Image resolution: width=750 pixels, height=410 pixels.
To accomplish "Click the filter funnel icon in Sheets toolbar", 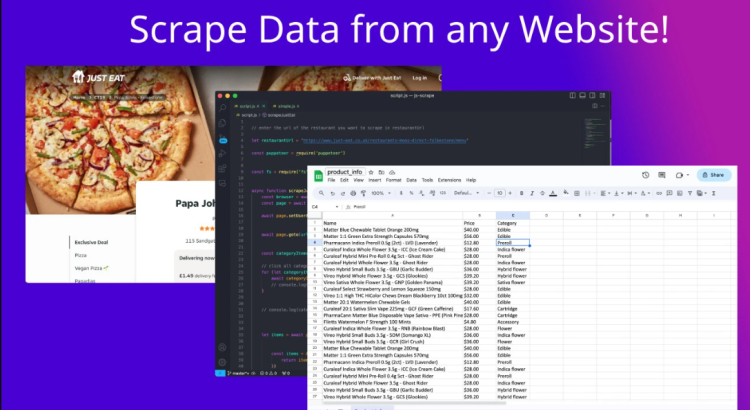I will [x=690, y=193].
